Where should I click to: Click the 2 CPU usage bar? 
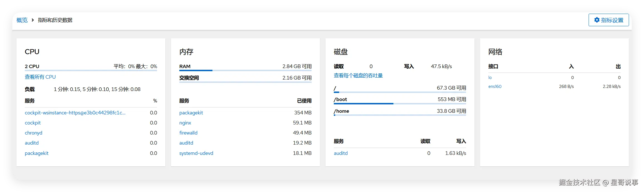(91, 71)
